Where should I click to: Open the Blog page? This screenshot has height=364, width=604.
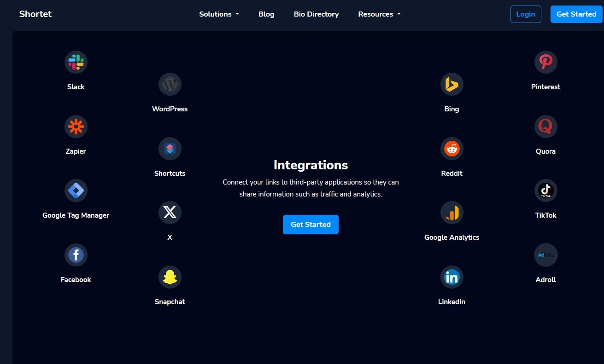(266, 14)
